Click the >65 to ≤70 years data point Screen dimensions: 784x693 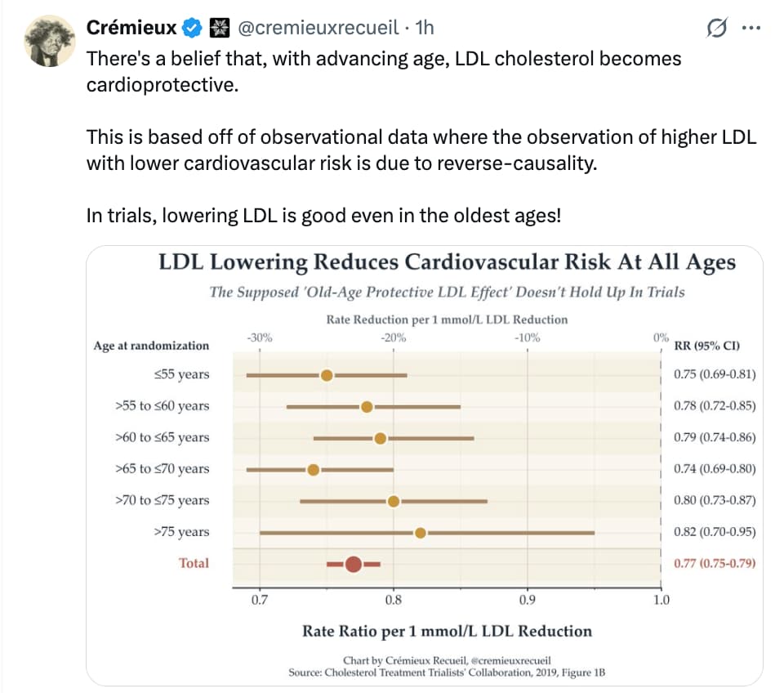314,470
